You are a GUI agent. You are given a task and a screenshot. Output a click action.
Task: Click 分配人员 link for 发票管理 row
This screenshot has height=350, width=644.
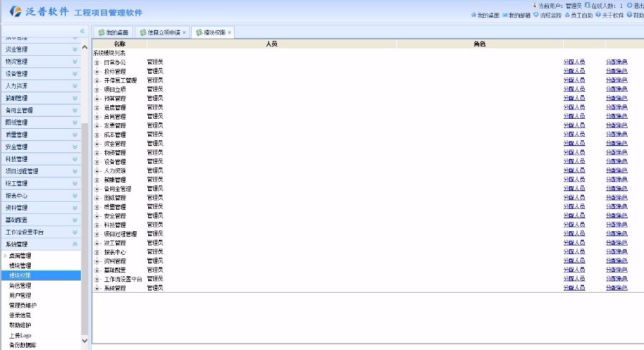coord(574,125)
